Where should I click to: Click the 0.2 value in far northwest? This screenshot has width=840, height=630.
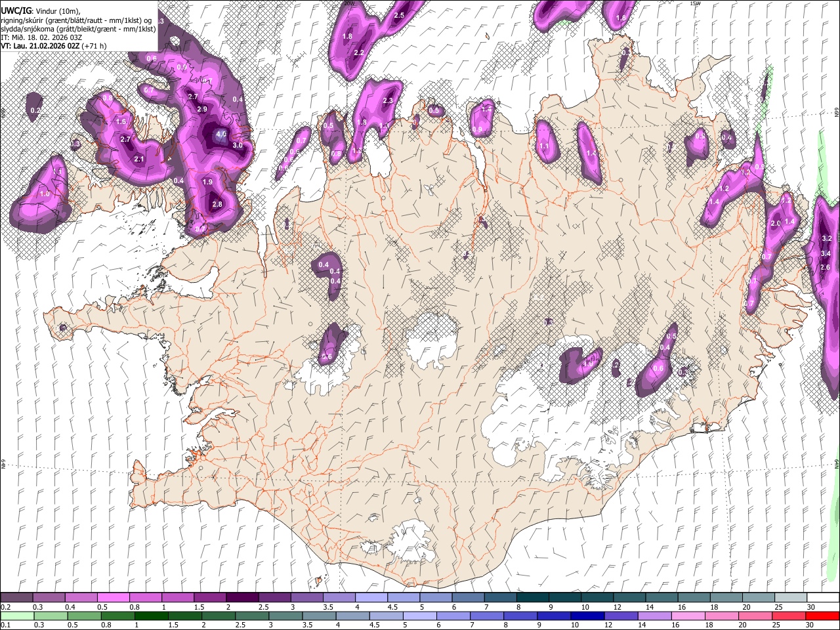[35, 111]
